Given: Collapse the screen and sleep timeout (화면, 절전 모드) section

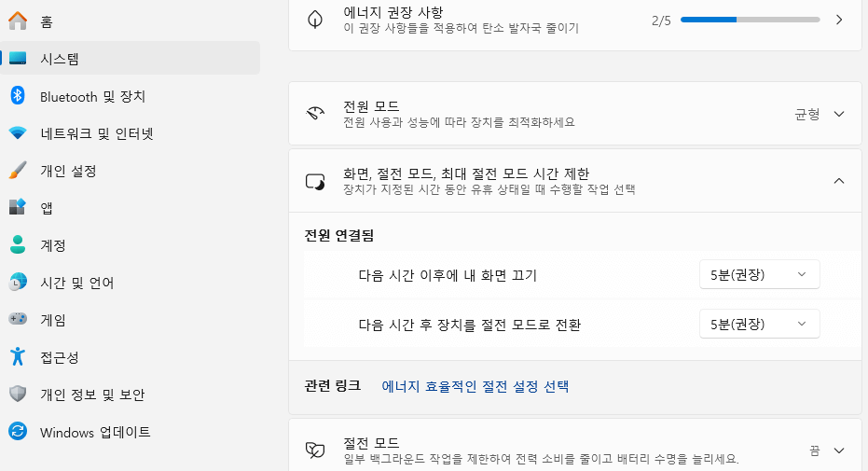Looking at the screenshot, I should (x=838, y=181).
